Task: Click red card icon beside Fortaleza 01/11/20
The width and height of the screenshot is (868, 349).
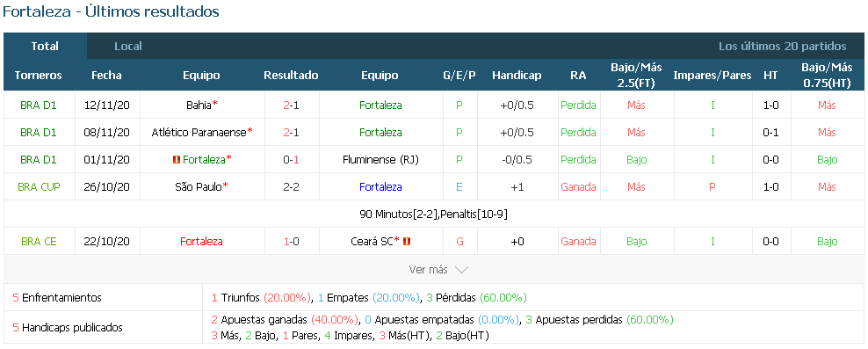Action: point(177,160)
